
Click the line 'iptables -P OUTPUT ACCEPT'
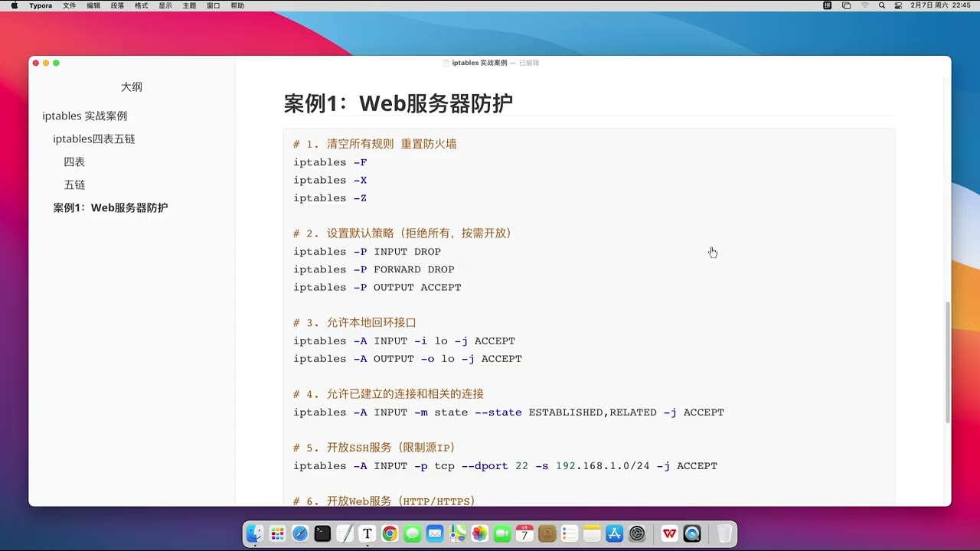click(x=377, y=287)
